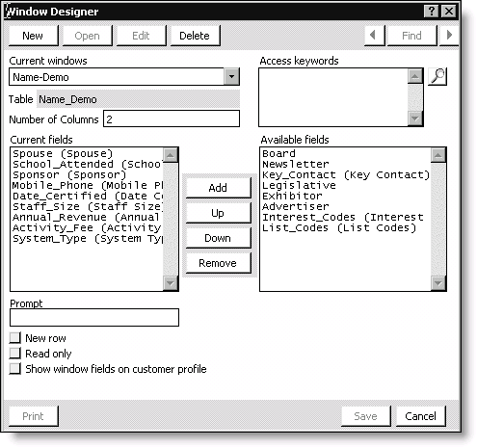Screen dimensions: 477x448
Task: Click Current fields scroll up arrow
Action: 171,155
